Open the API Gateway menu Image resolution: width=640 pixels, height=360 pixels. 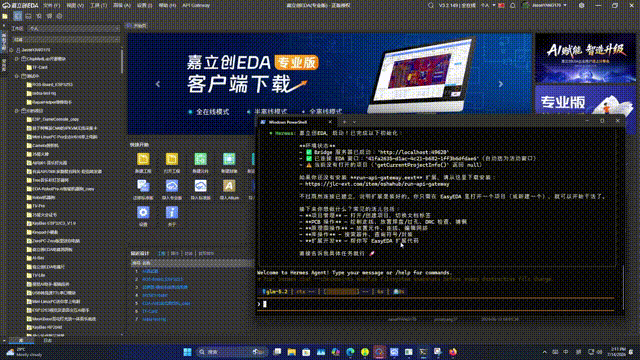[196, 5]
